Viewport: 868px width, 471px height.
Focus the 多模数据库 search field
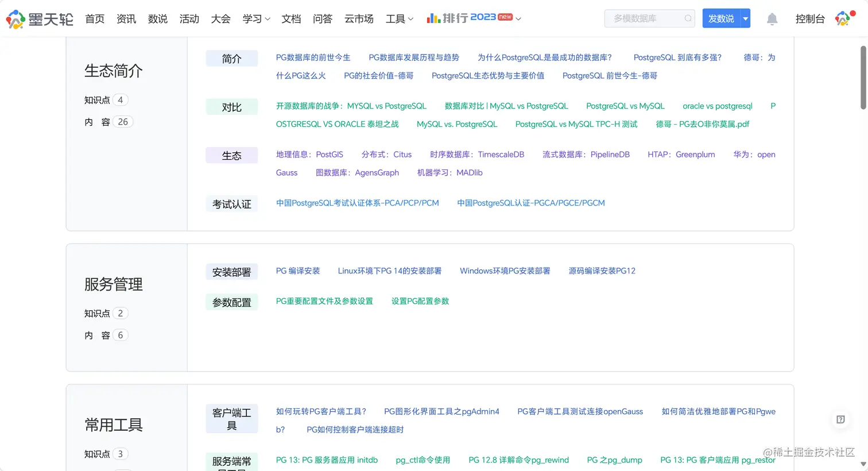[650, 18]
